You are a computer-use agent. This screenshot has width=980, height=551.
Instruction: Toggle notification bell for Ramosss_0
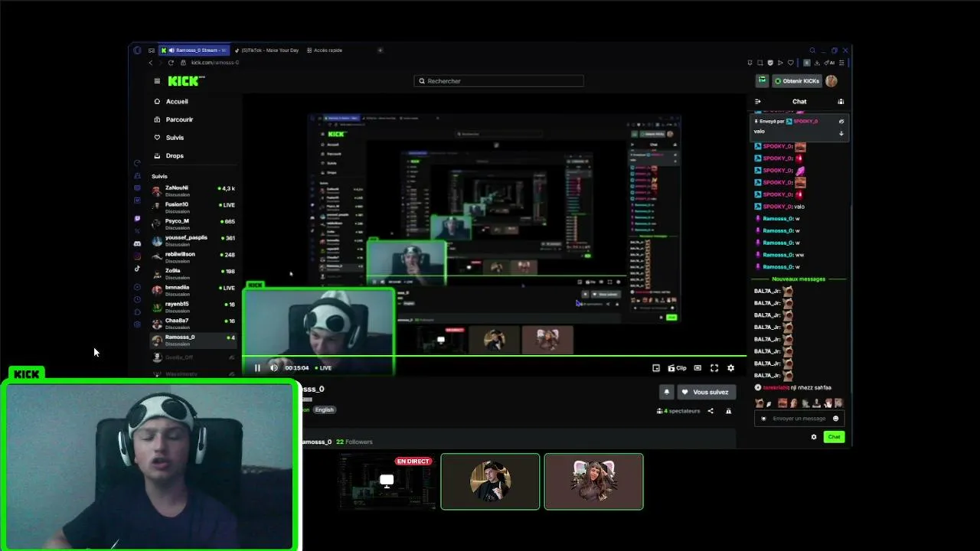click(666, 392)
